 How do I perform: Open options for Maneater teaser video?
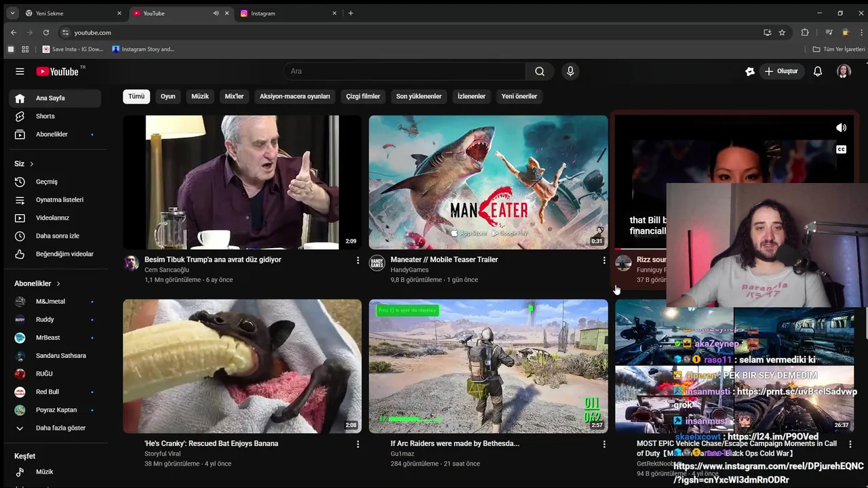click(x=604, y=260)
